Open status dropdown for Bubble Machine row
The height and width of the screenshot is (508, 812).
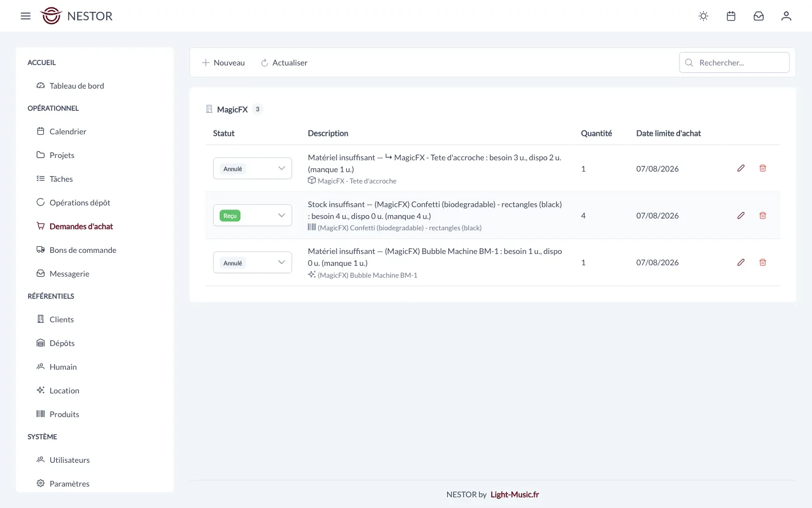[x=253, y=262]
